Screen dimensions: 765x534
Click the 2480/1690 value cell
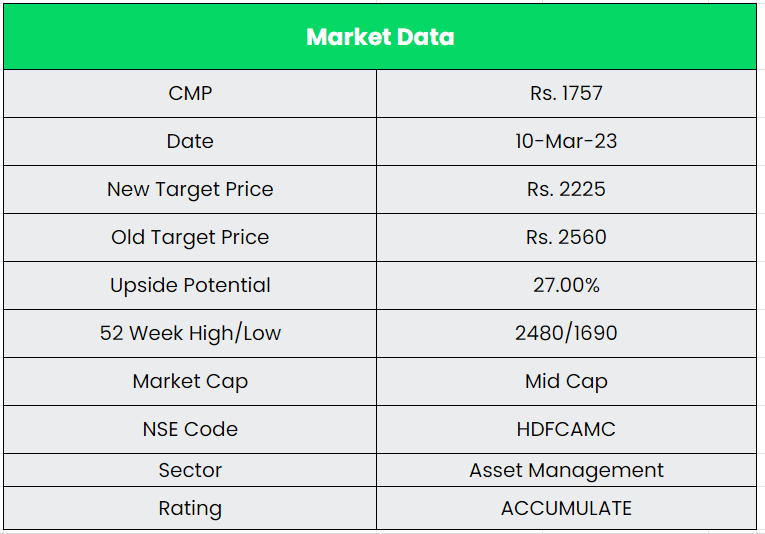566,333
